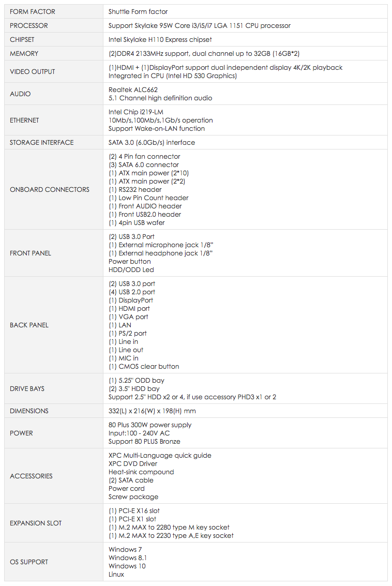Click the PROCESSOR row heading
392x586 pixels.
(29, 25)
